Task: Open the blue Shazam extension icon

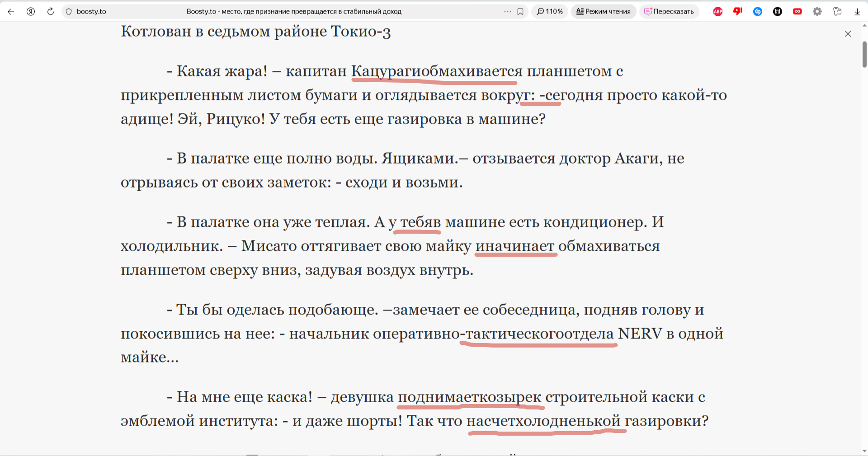Action: [758, 12]
